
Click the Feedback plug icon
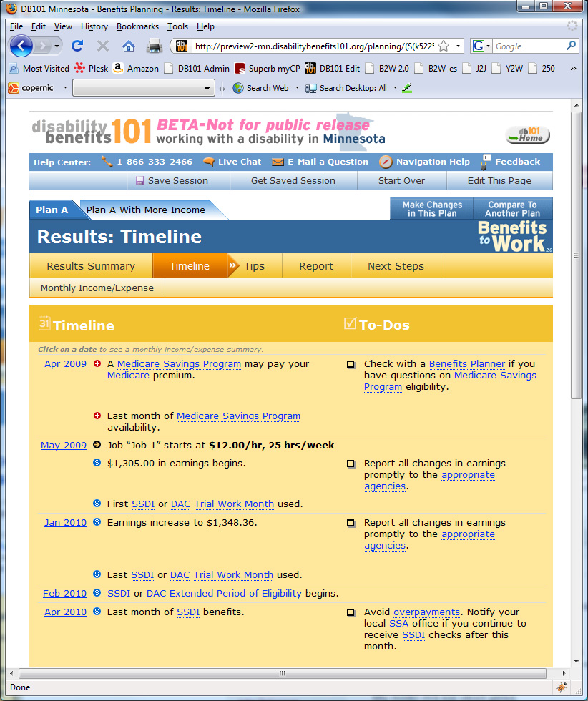[486, 162]
